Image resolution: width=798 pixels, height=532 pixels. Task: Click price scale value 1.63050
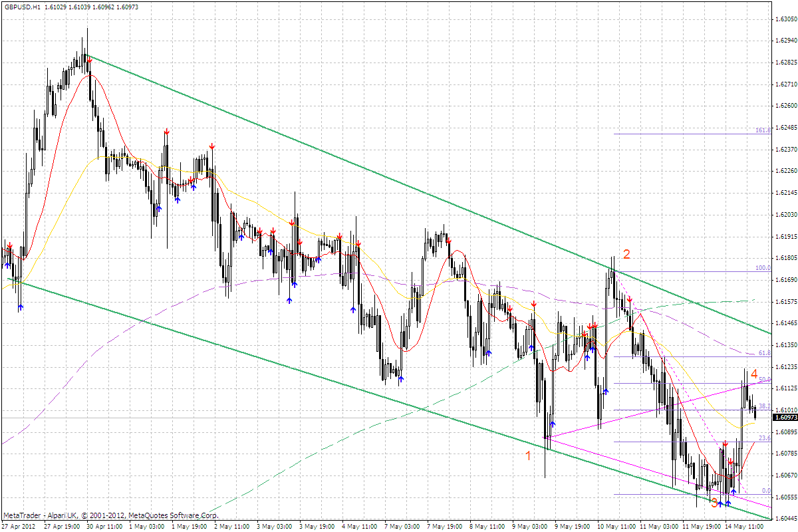point(787,19)
